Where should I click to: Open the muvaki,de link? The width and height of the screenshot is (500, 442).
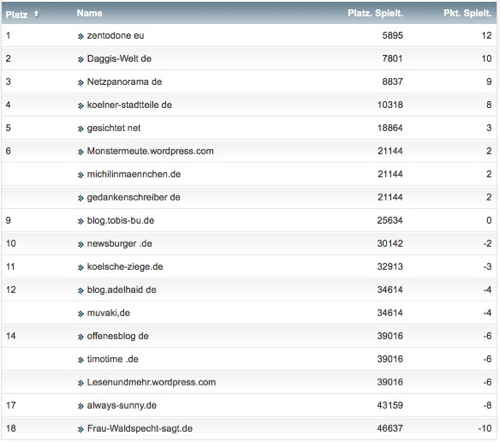point(108,313)
